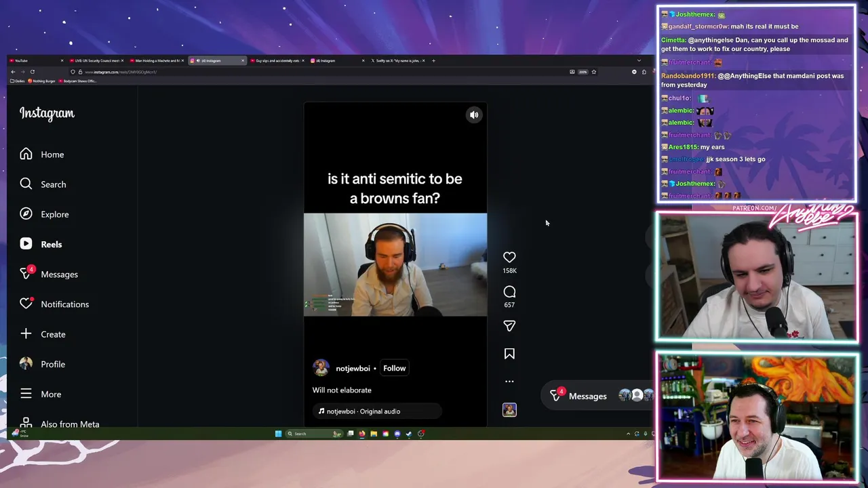Open Discord from the taskbar
This screenshot has height=488, width=868.
(397, 434)
